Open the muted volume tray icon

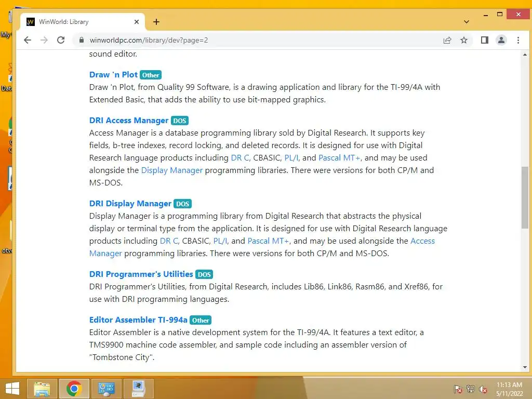(483, 389)
